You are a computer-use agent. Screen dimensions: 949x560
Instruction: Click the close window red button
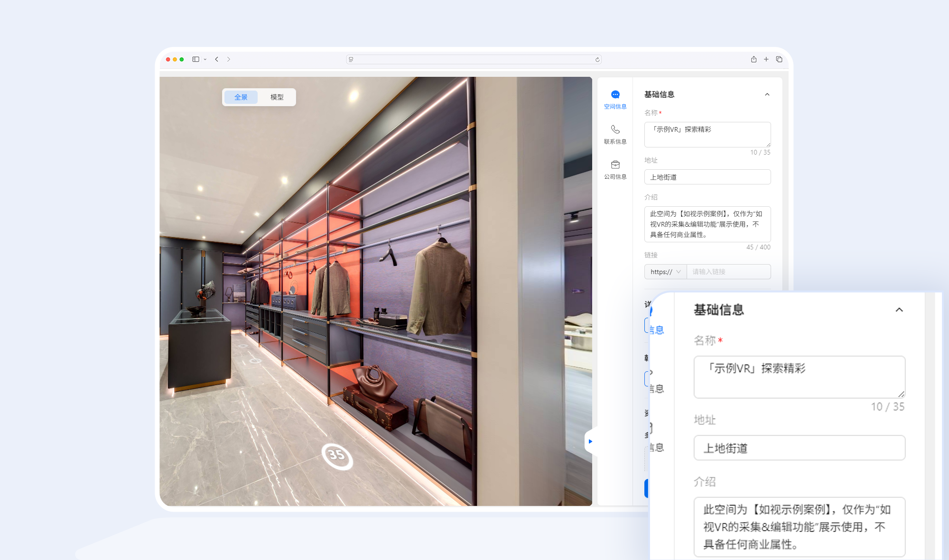point(168,59)
